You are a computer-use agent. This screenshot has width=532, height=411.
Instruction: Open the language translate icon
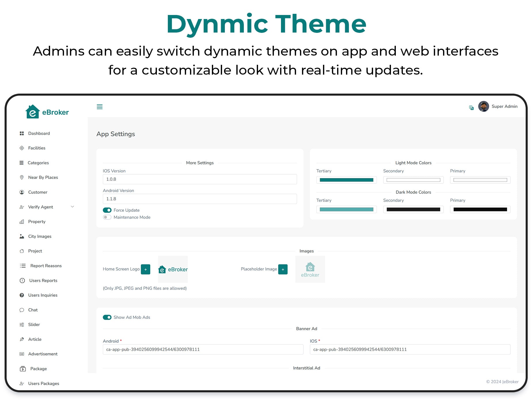click(471, 108)
